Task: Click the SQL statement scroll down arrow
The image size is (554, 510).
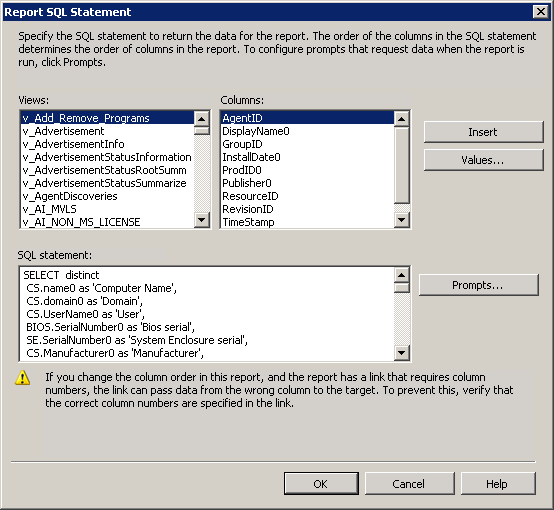Action: pos(401,352)
